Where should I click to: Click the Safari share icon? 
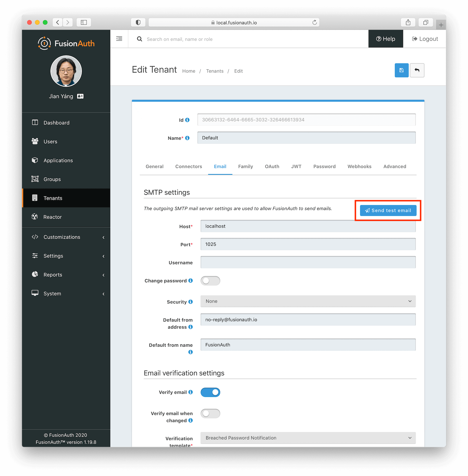tap(408, 22)
